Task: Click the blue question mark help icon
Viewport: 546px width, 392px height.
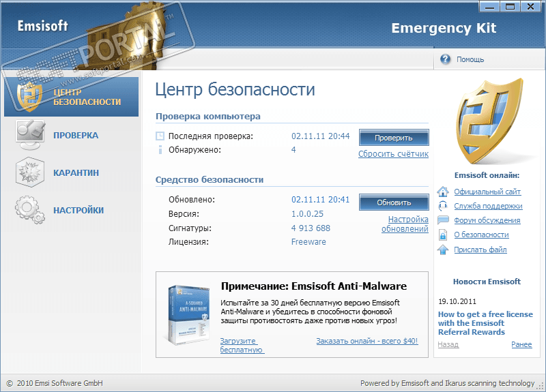Action: [x=445, y=59]
